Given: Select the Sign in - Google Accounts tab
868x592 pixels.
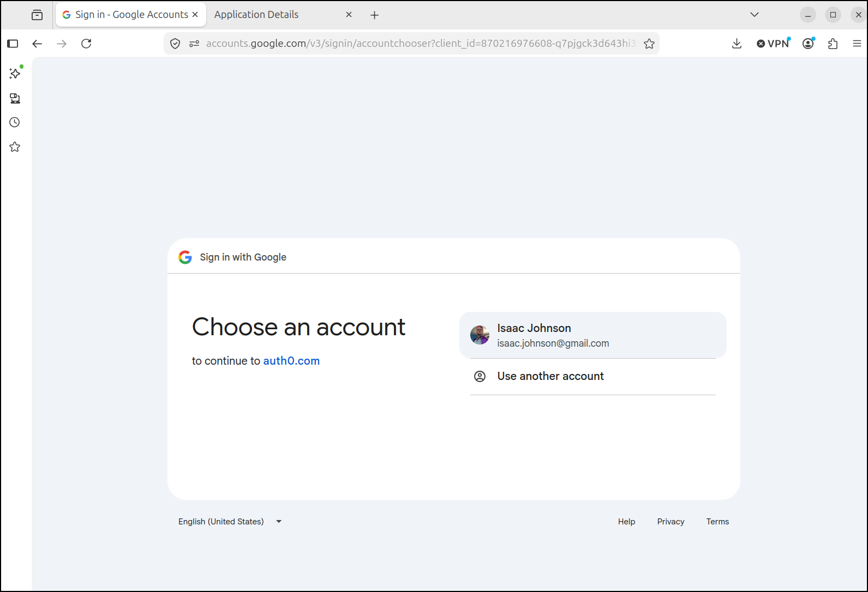Looking at the screenshot, I should tap(131, 15).
